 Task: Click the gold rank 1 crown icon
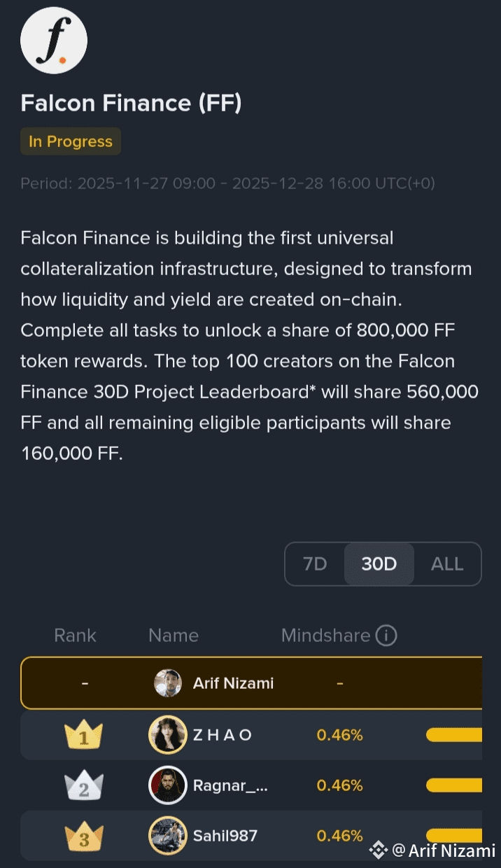83,735
